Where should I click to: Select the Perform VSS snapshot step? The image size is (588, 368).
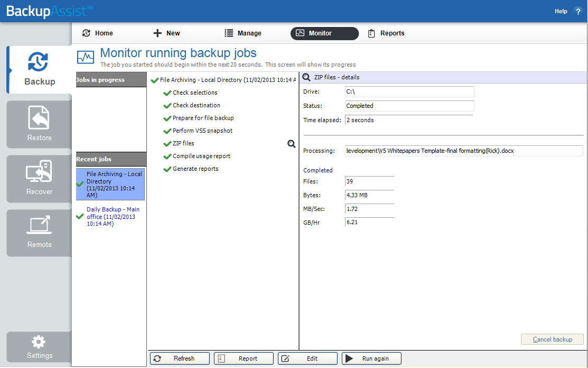tap(202, 131)
